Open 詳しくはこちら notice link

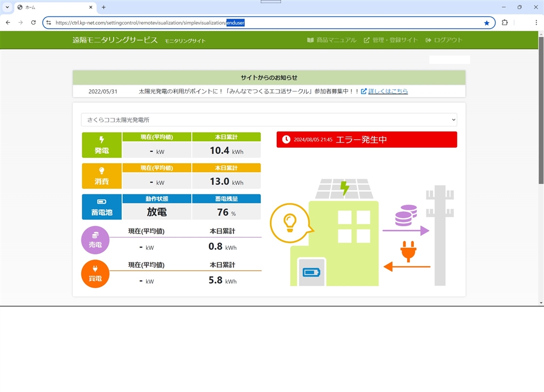[388, 91]
